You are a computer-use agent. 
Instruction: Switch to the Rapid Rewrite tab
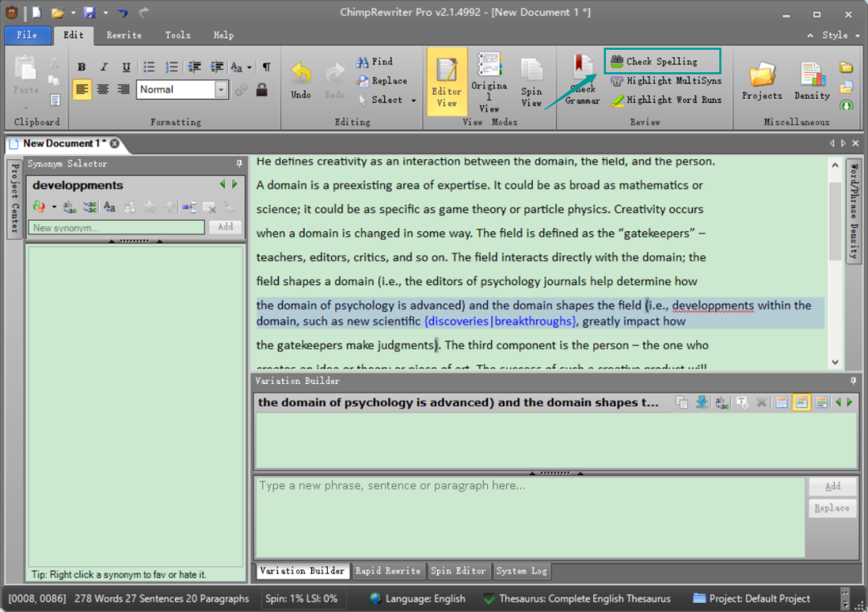pyautogui.click(x=387, y=571)
